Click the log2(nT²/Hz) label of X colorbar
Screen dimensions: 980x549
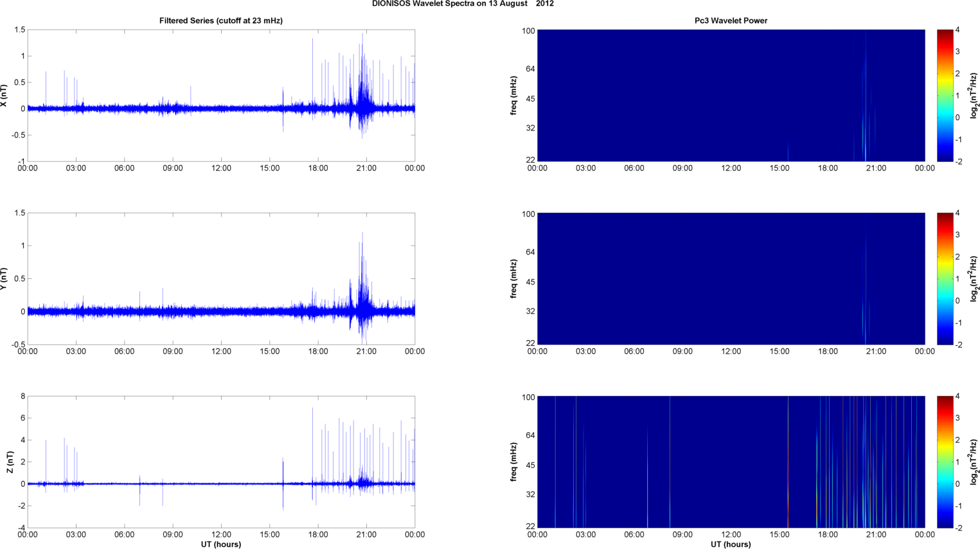[974, 95]
